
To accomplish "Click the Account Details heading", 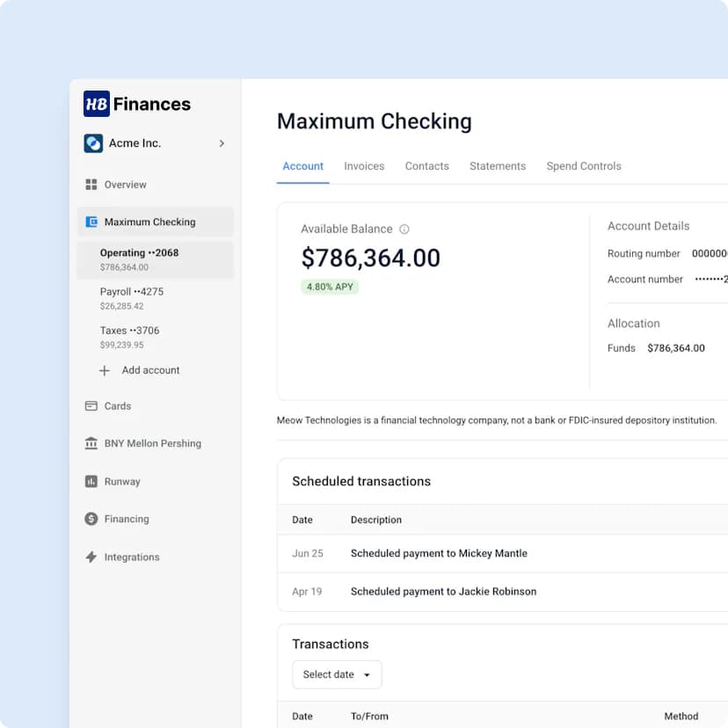I will coord(648,226).
